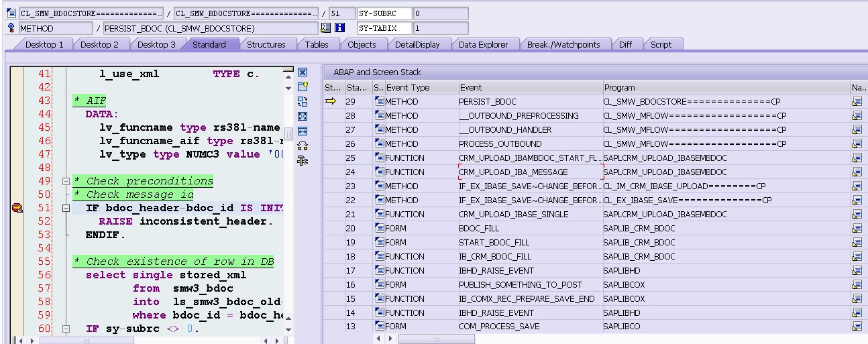Click the source icon in stack row 26
The image size is (868, 344).
[379, 144]
